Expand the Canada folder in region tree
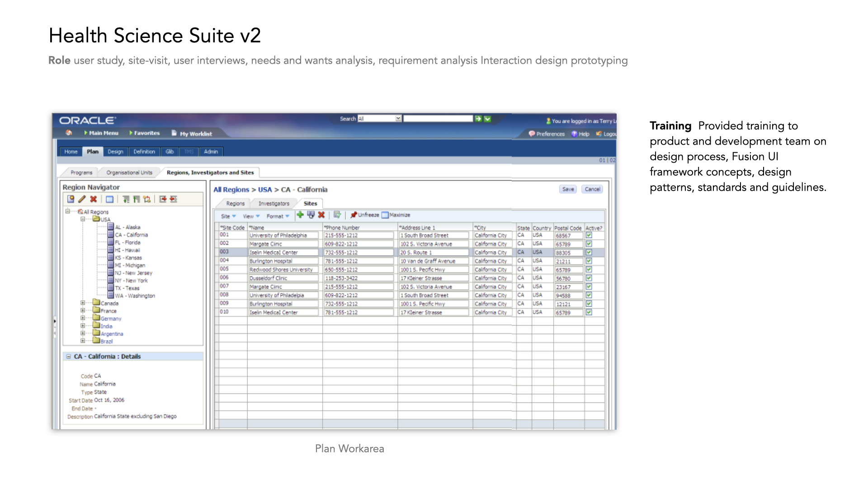 83,303
